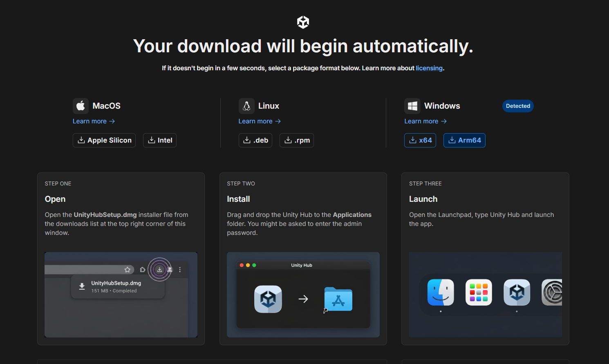Click the System Settings gear in dock
The height and width of the screenshot is (364, 609).
tap(552, 293)
